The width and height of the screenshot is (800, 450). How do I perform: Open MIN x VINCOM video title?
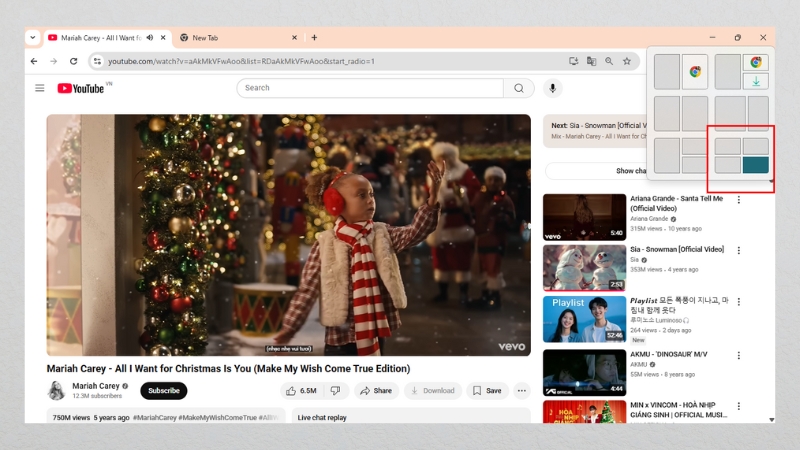[679, 410]
